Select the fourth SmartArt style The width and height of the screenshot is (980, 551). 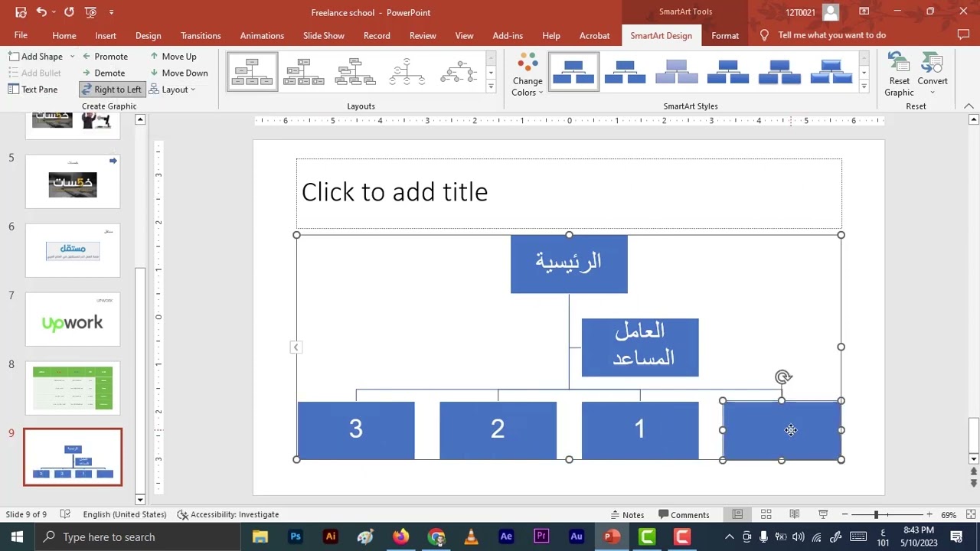point(727,72)
